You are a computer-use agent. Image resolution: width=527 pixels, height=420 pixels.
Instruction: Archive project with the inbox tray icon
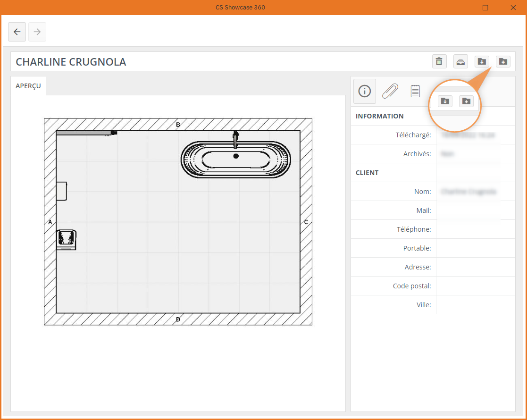[460, 61]
